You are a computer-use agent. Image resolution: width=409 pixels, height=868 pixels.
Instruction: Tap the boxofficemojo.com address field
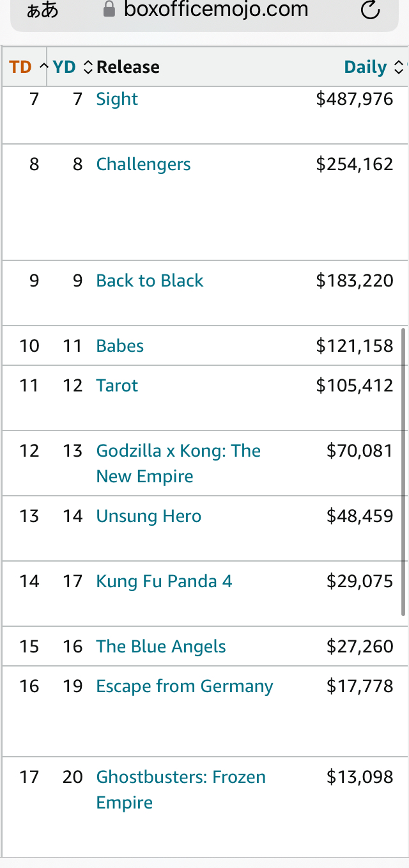pyautogui.click(x=204, y=11)
